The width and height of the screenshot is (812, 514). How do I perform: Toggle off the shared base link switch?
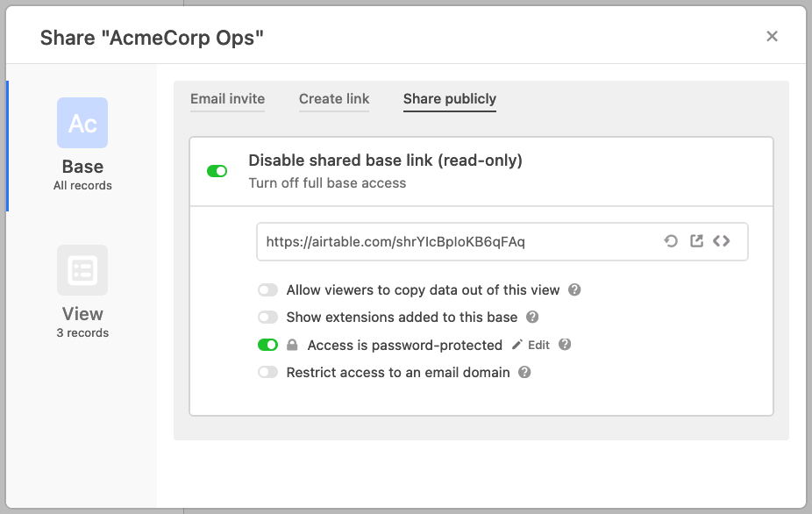coord(217,171)
